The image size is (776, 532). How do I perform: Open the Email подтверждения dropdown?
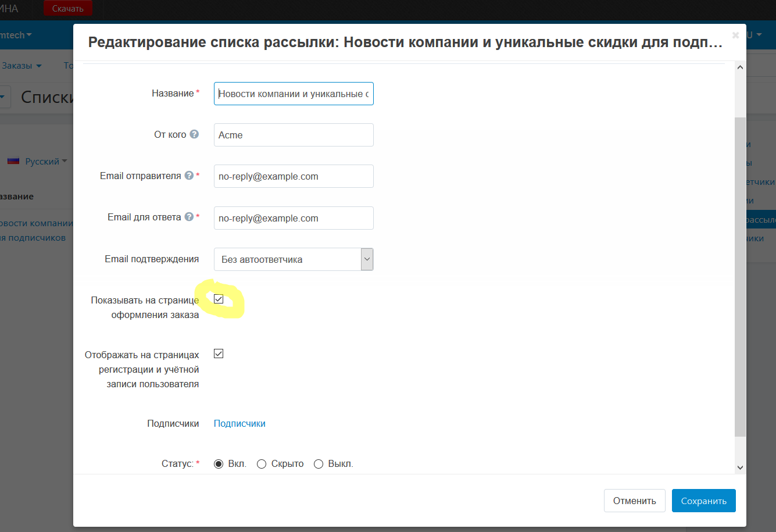294,259
